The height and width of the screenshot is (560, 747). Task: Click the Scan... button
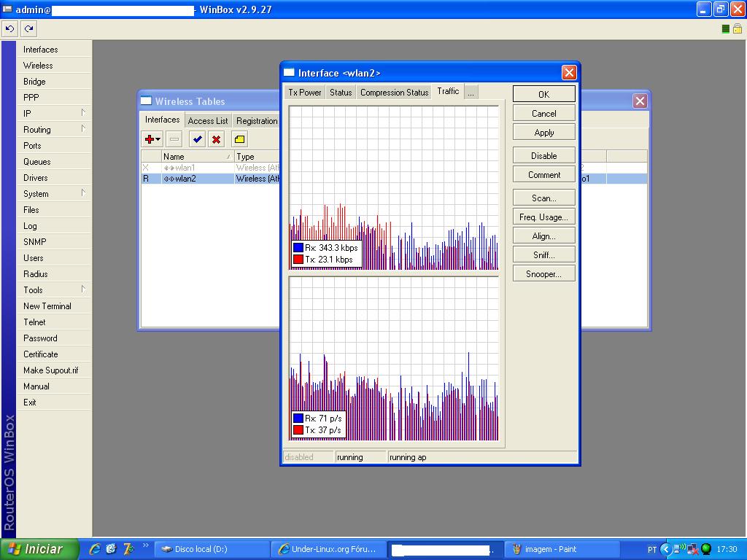[543, 198]
